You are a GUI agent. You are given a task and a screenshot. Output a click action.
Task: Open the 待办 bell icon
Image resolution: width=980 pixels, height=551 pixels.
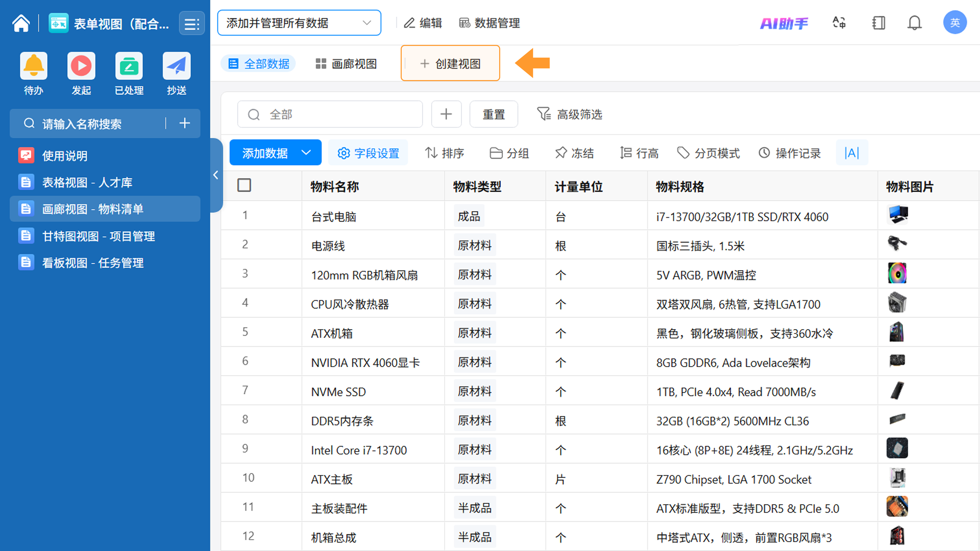point(33,66)
